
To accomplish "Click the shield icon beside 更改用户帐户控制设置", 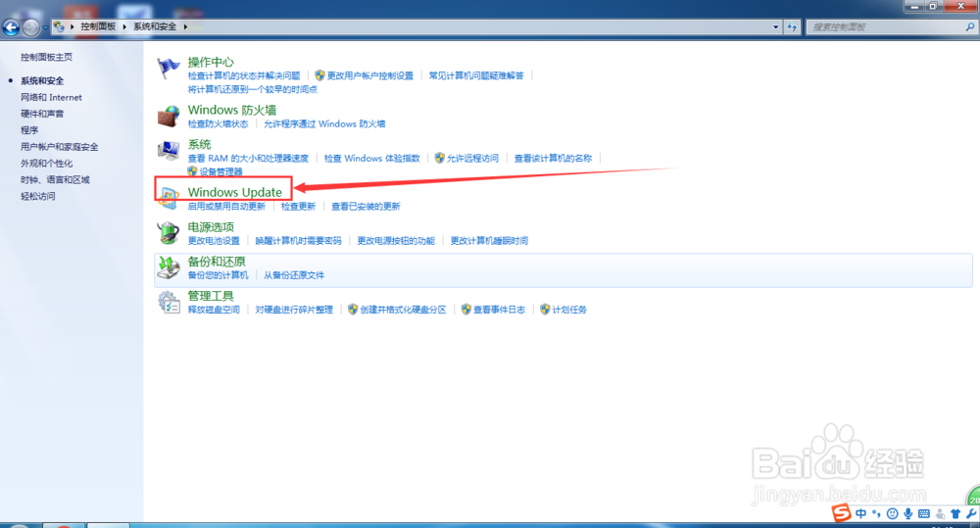I will (319, 75).
